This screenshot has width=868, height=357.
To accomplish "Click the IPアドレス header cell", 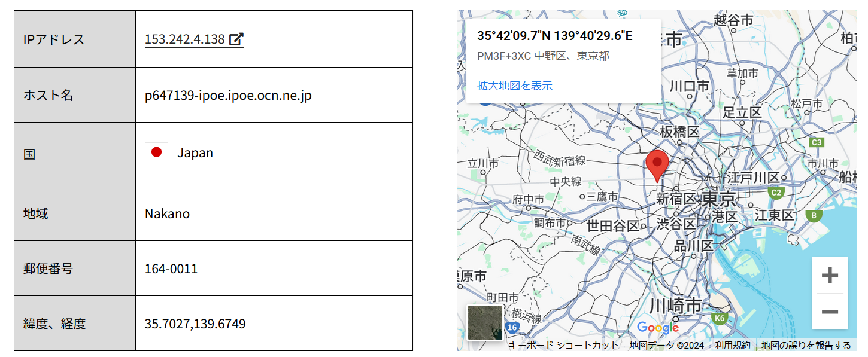I will click(75, 39).
